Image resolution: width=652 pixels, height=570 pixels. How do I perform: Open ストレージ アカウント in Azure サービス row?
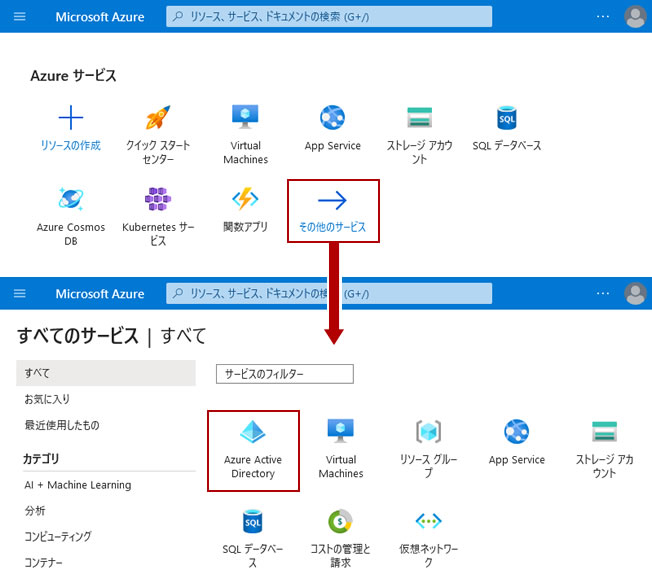tap(420, 134)
